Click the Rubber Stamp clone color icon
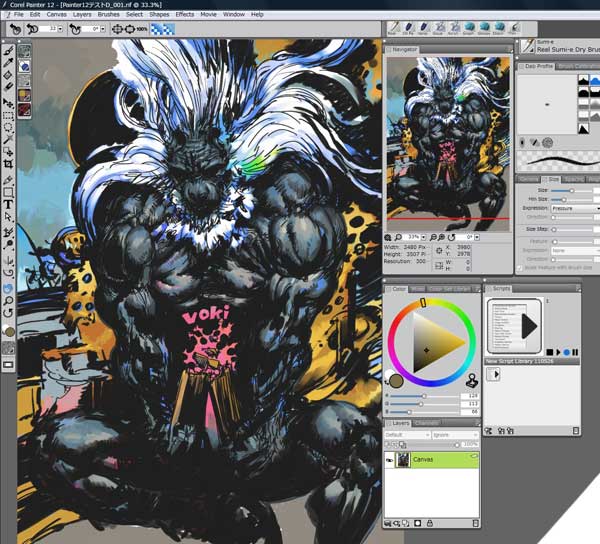The height and width of the screenshot is (544, 600). [471, 381]
